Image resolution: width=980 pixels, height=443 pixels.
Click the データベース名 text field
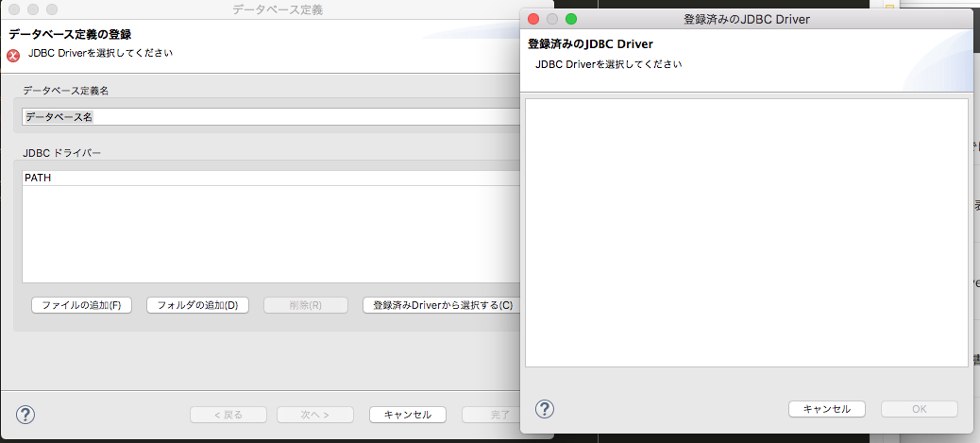pos(269,117)
